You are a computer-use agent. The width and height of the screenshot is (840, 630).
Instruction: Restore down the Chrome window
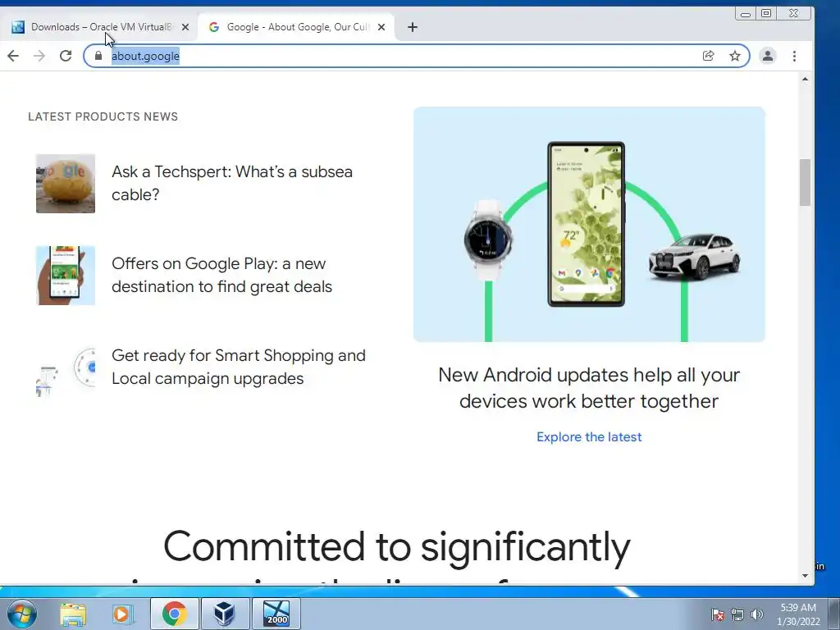tap(767, 13)
